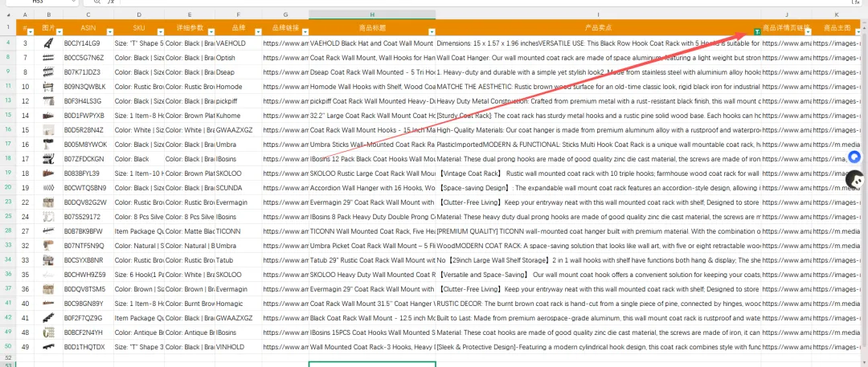This screenshot has width=868, height=367.
Task: Click product thumbnail for B005M8YWOK
Action: click(x=49, y=144)
